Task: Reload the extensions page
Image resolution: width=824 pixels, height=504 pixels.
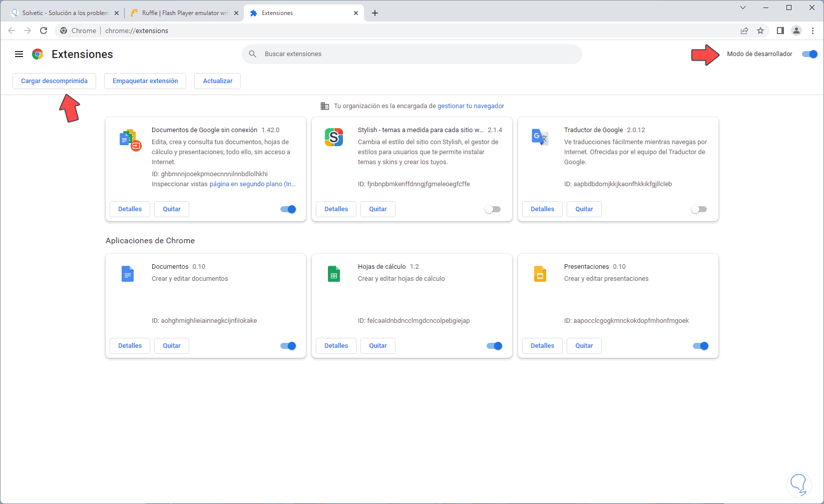Action: pyautogui.click(x=44, y=31)
